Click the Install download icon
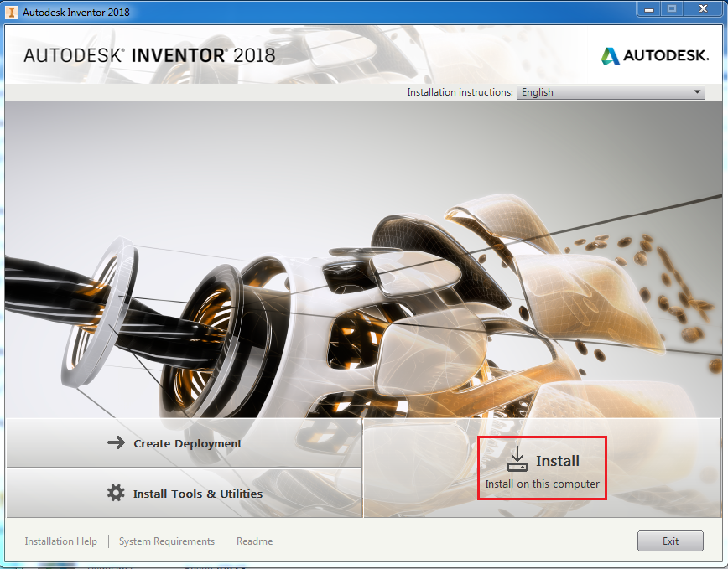This screenshot has width=728, height=569. tap(517, 458)
